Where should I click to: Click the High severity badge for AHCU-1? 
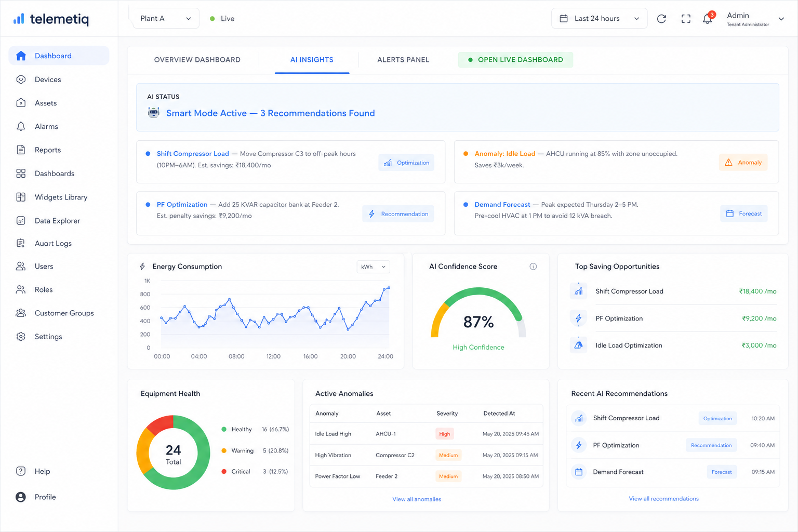coord(444,434)
